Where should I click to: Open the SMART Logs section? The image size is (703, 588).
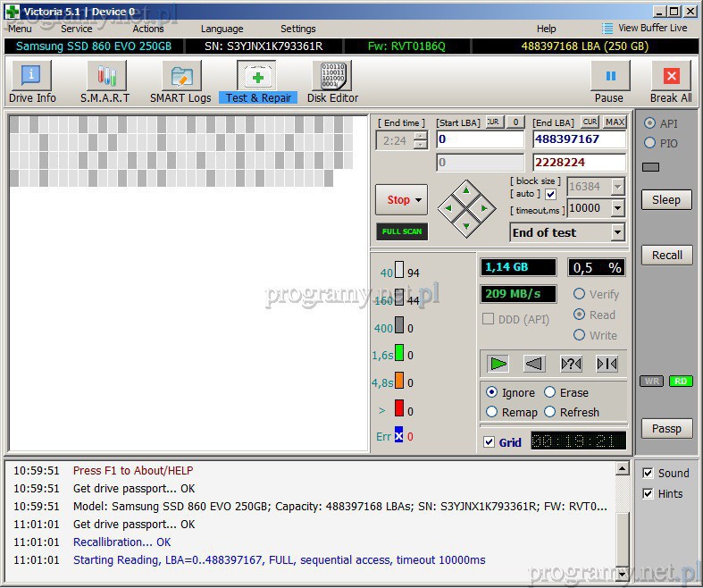tap(180, 82)
